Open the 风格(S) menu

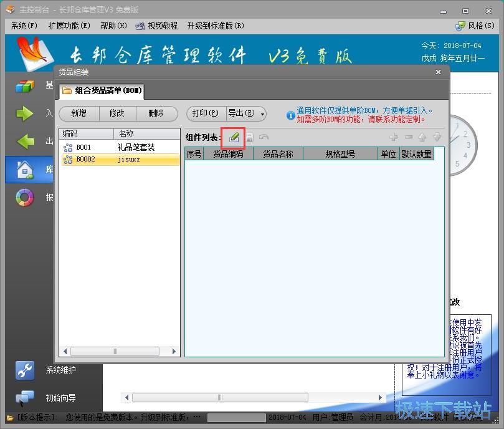[475, 26]
